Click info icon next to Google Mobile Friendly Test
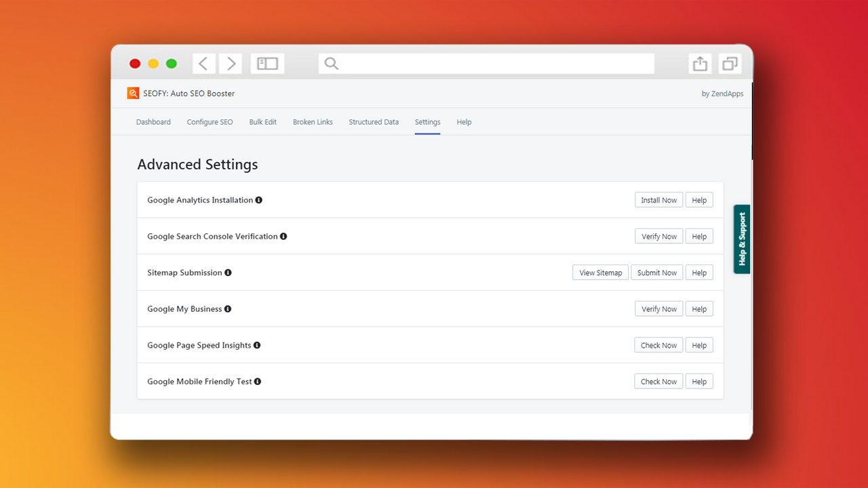This screenshot has height=488, width=868. click(x=257, y=381)
